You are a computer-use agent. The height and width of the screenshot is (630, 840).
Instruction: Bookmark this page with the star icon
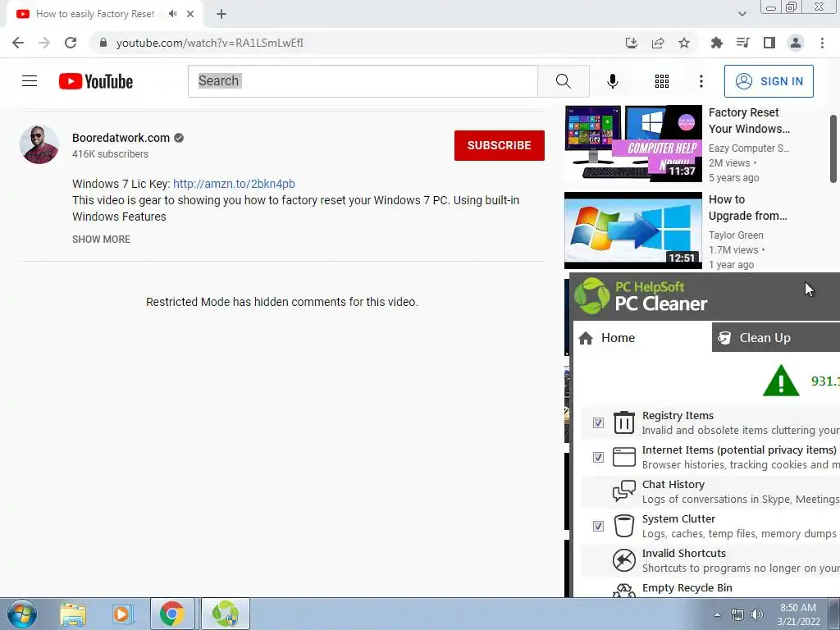(x=684, y=43)
